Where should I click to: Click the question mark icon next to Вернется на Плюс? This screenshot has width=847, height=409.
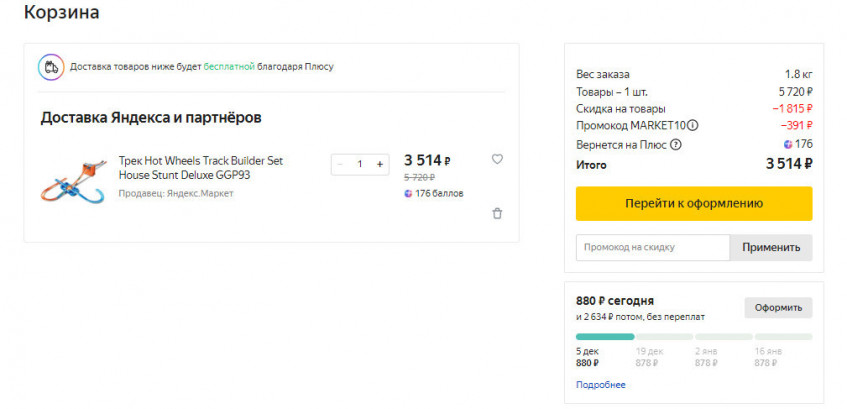(675, 144)
